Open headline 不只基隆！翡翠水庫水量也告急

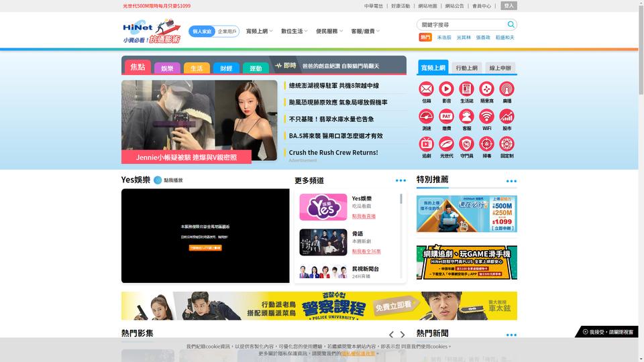(331, 119)
